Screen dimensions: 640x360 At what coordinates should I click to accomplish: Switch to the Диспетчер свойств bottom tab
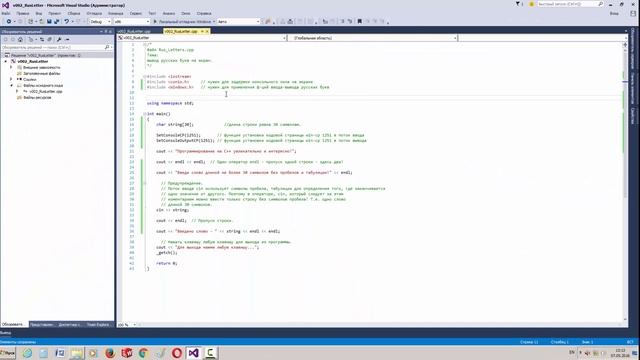[x=70, y=324]
